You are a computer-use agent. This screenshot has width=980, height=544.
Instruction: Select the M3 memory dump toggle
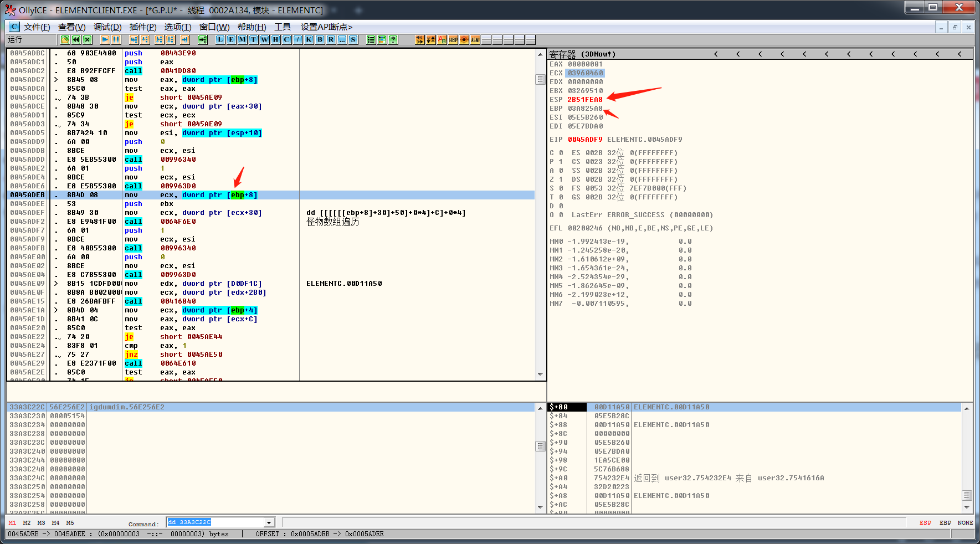point(42,522)
